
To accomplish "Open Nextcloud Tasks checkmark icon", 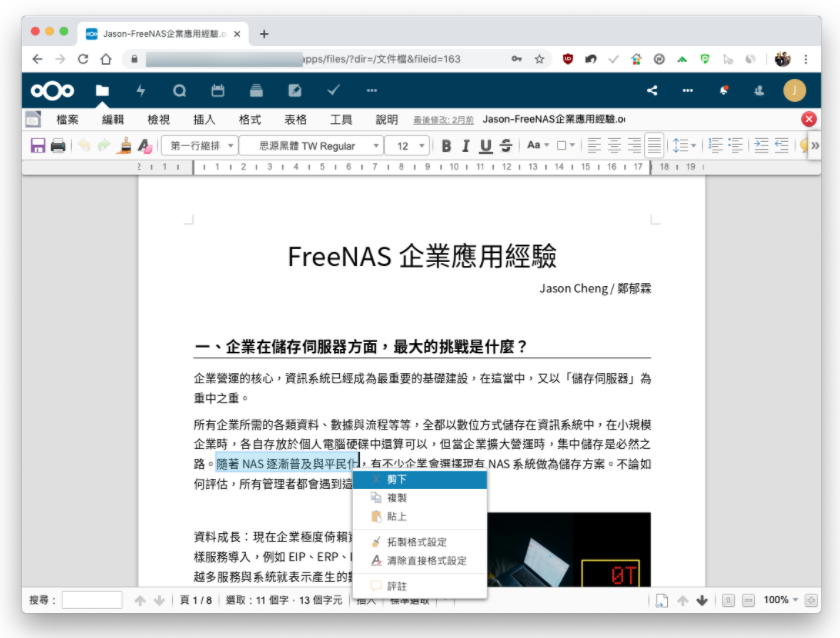I will (333, 91).
